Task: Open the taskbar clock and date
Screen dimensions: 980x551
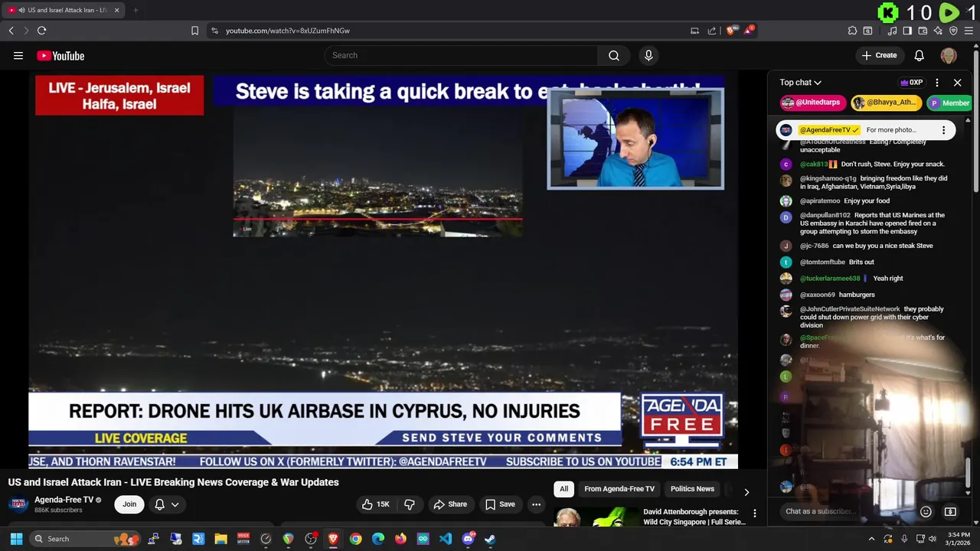Action: [955, 539]
